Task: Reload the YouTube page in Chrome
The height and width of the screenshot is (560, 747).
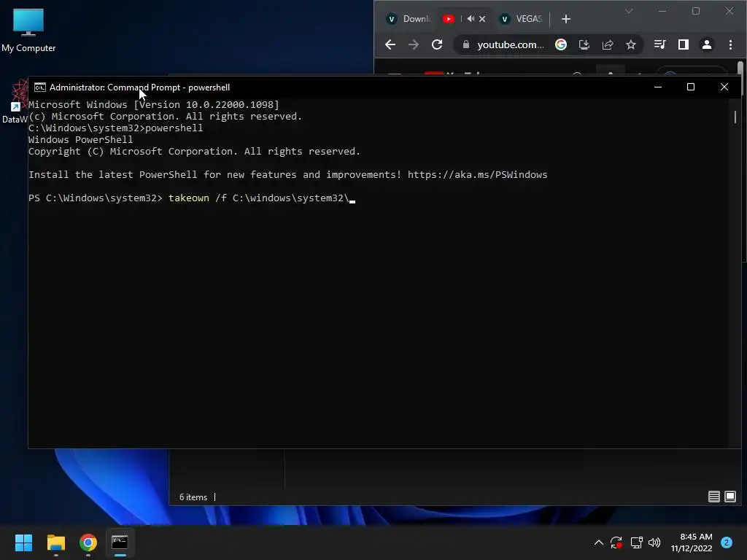Action: 437,44
